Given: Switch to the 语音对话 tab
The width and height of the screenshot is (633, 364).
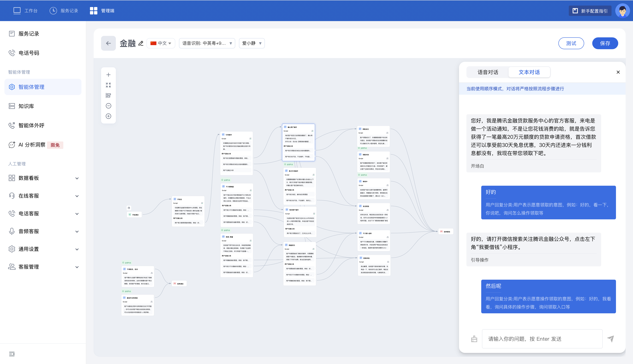Looking at the screenshot, I should click(x=488, y=72).
